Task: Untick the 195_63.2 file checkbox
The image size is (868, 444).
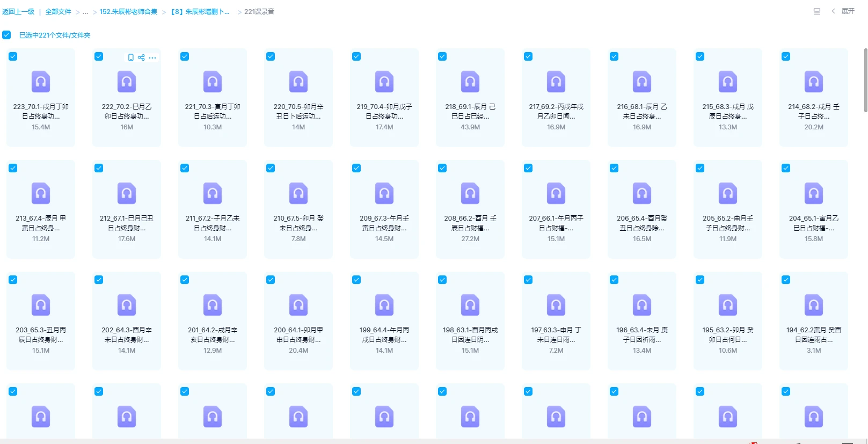Action: pyautogui.click(x=700, y=280)
